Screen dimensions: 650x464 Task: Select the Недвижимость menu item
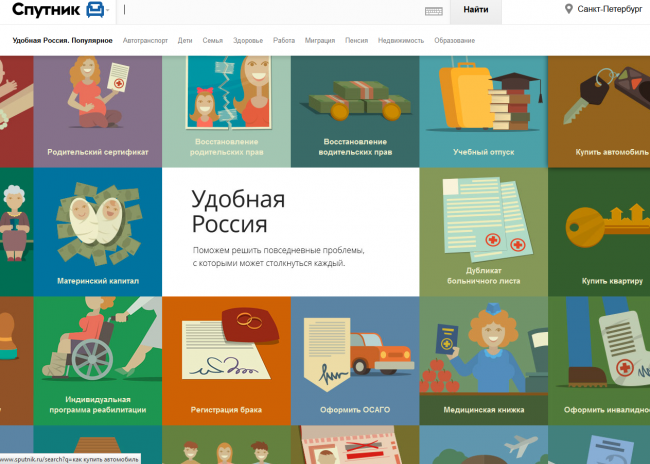(401, 41)
